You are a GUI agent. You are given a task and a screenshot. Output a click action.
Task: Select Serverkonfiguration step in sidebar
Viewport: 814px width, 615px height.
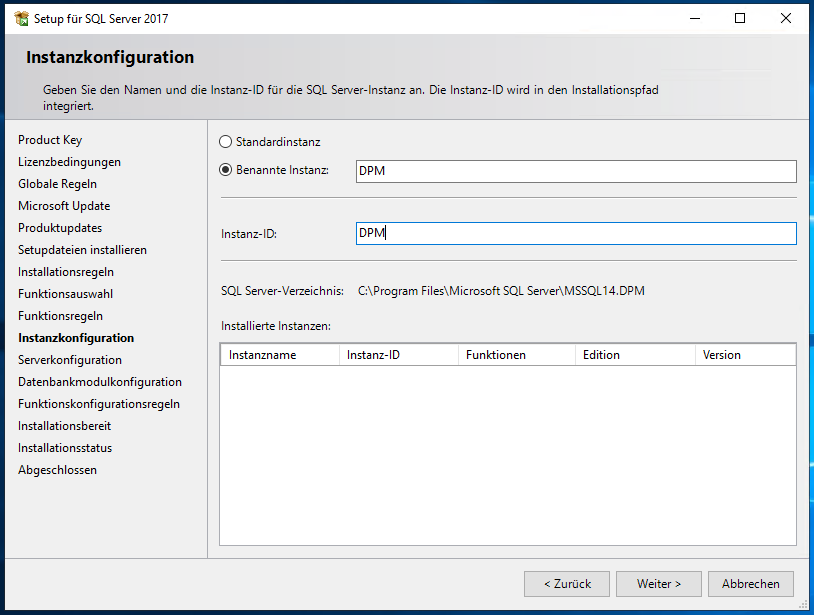(70, 360)
